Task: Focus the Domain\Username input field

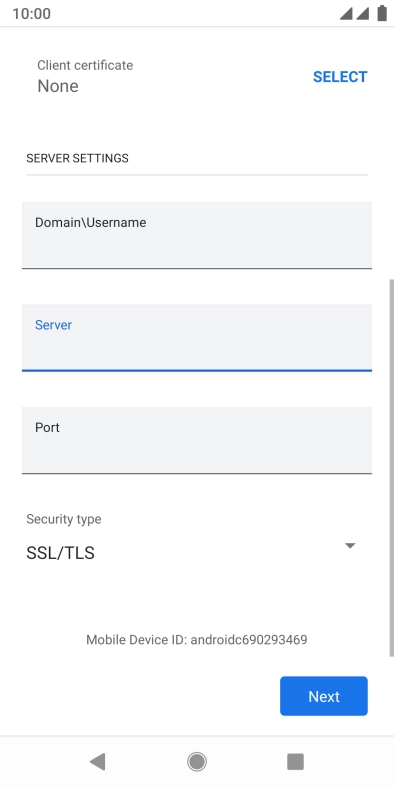Action: pyautogui.click(x=197, y=235)
